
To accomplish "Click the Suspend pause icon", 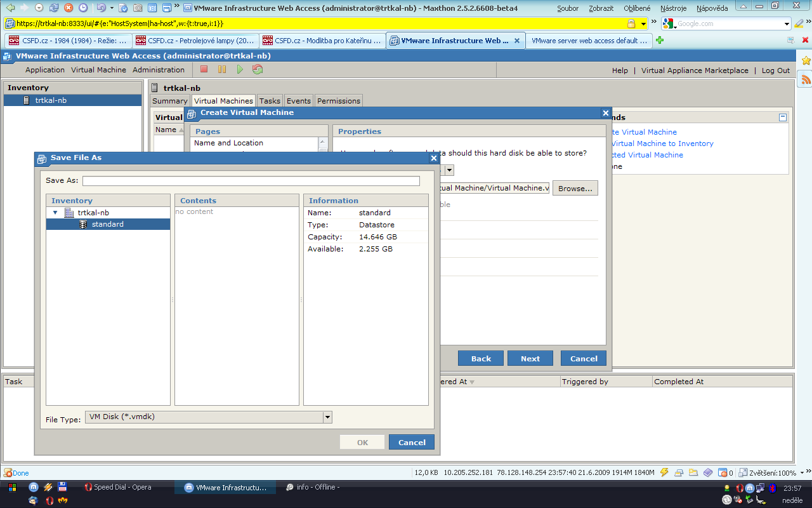I will click(222, 69).
